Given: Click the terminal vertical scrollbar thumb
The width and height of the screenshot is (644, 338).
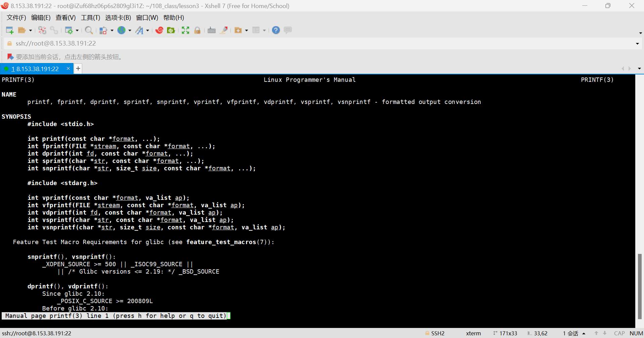Looking at the screenshot, I should pos(640,286).
